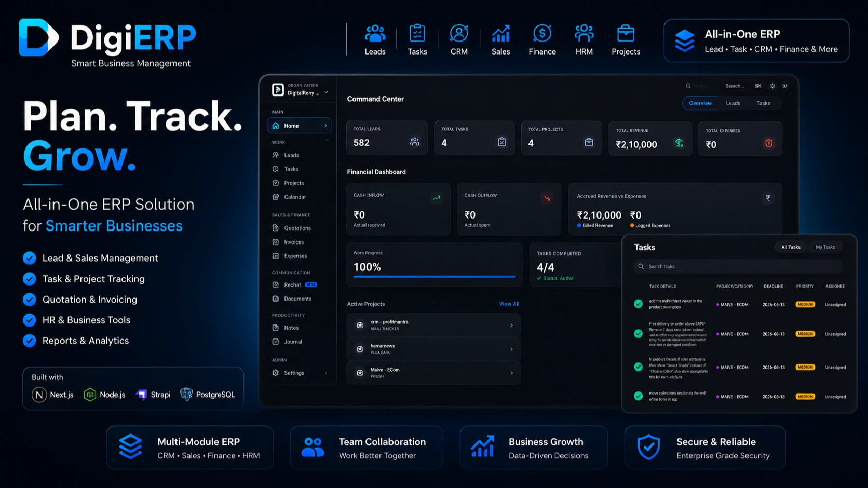Viewport: 868px width, 488px height.
Task: Click the orange Logged Expenses legend dot
Action: pyautogui.click(x=632, y=226)
